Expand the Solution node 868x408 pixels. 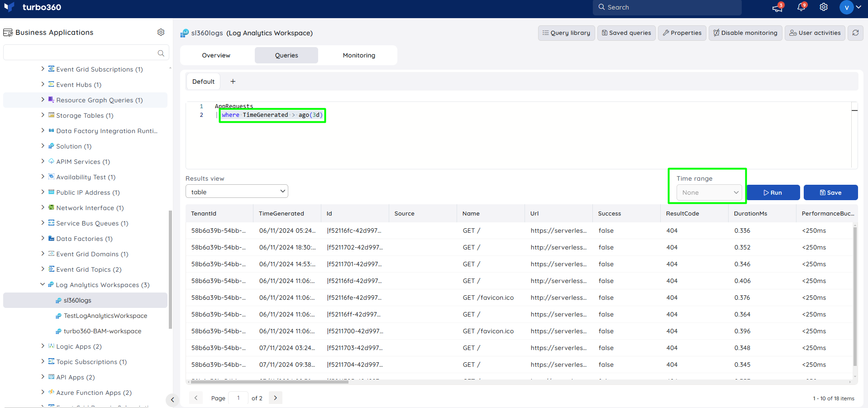[x=43, y=146]
